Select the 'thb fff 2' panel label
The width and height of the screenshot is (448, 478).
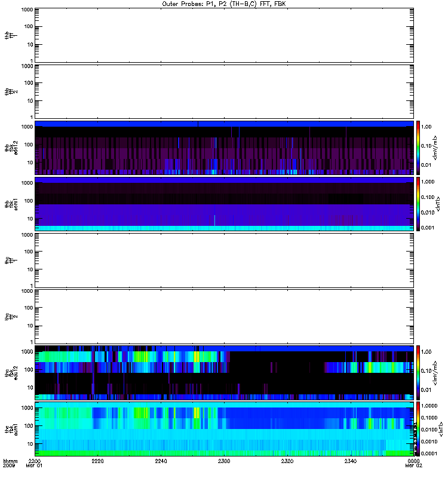click(x=11, y=91)
